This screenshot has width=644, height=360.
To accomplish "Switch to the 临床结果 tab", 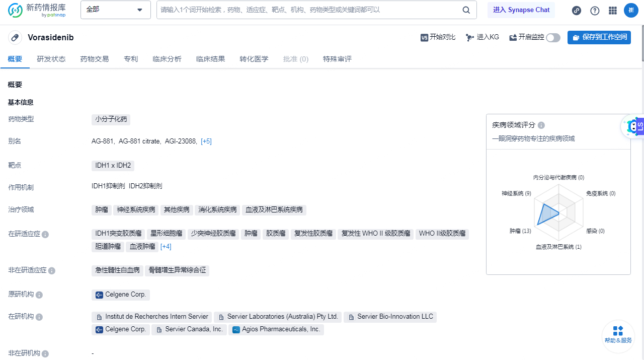I will (x=210, y=59).
